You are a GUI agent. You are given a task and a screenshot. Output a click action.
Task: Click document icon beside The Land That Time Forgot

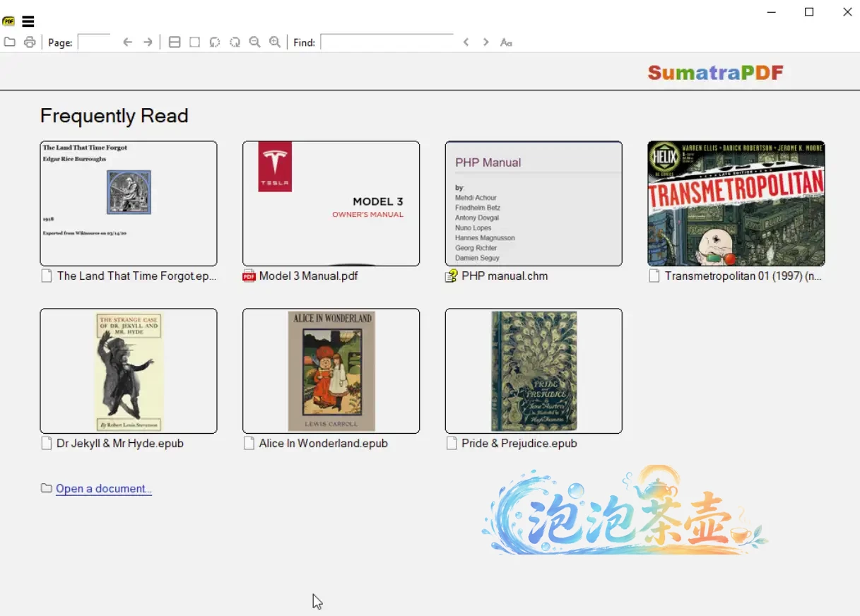(x=47, y=276)
